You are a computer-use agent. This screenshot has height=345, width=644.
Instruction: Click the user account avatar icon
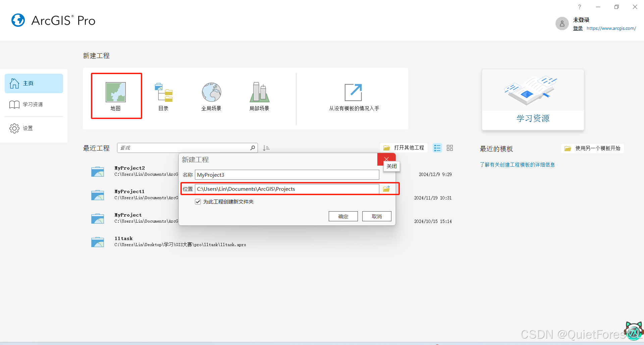coord(562,23)
